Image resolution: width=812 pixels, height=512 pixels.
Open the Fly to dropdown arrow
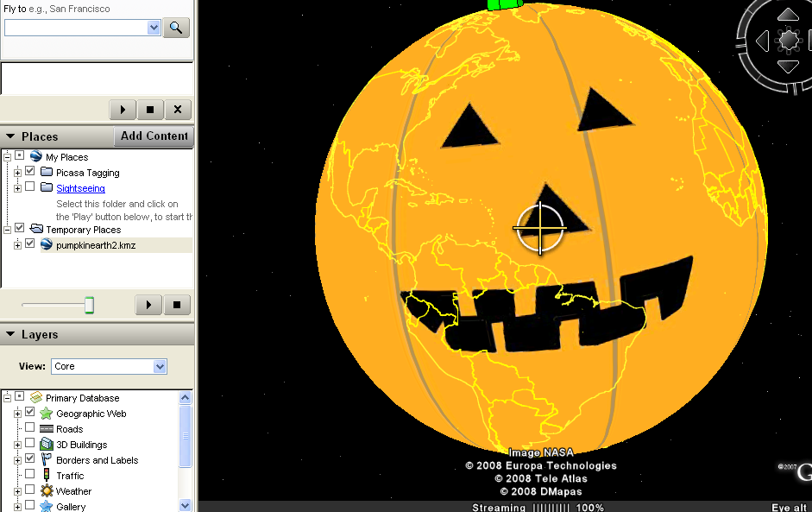[154, 28]
